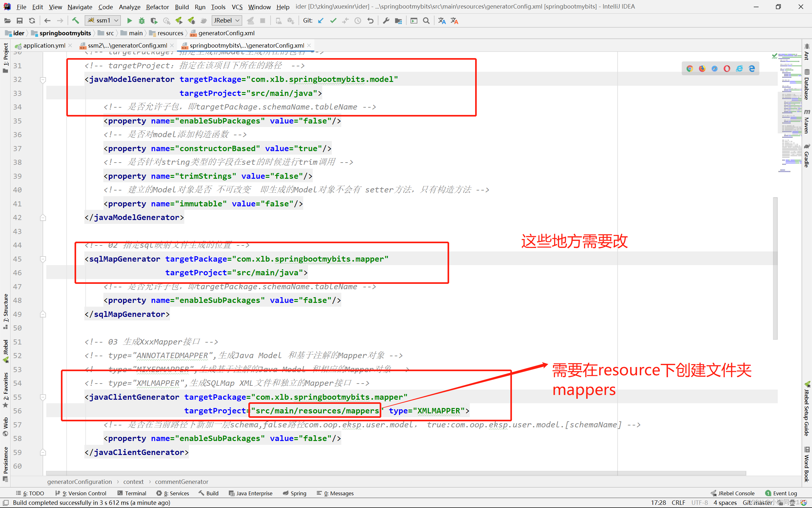The image size is (812, 508).
Task: Start debugging with the bug icon
Action: point(141,21)
